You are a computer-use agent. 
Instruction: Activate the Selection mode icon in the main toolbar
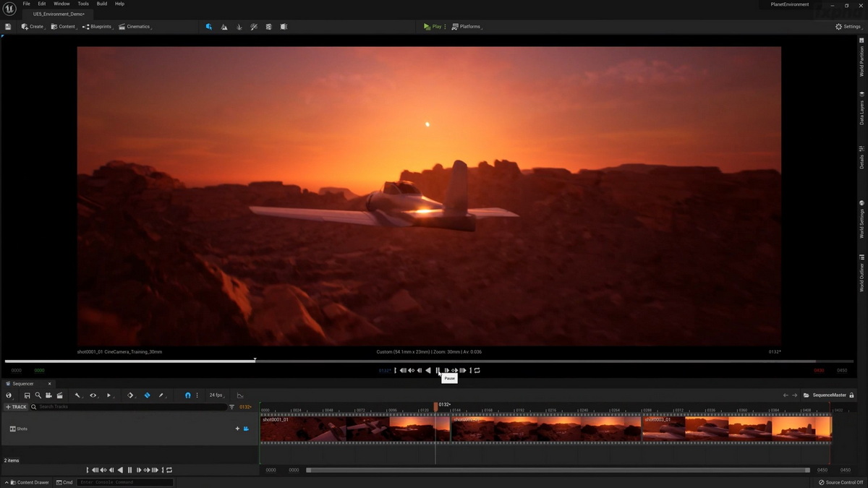click(x=208, y=27)
